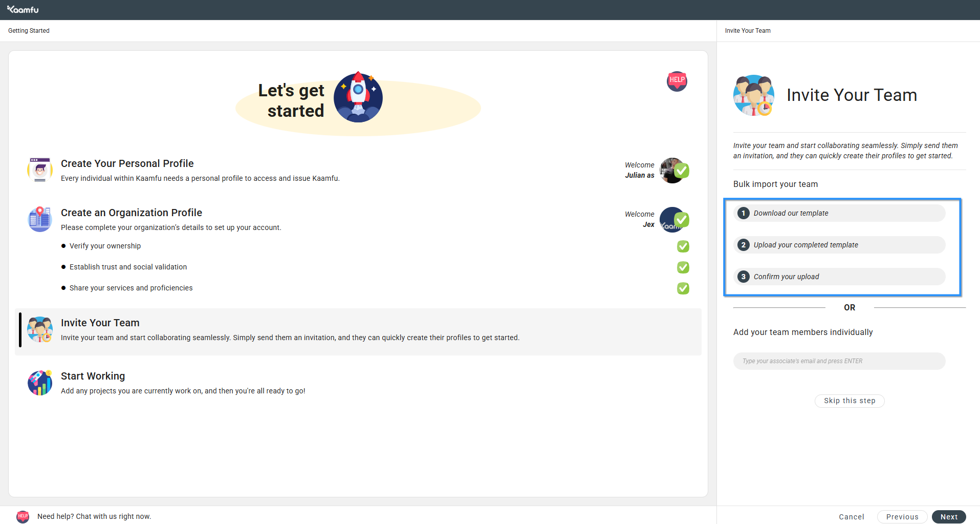Viewport: 980px width, 524px height.
Task: Click the Establish trust checkmark
Action: (683, 267)
